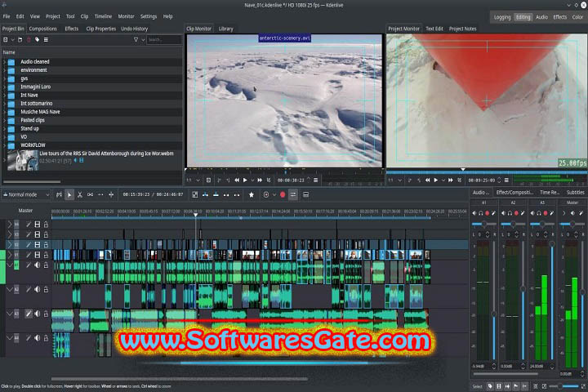This screenshot has height=392, width=588.
Task: Fast forward in the Project Monitor
Action: pyautogui.click(x=451, y=180)
